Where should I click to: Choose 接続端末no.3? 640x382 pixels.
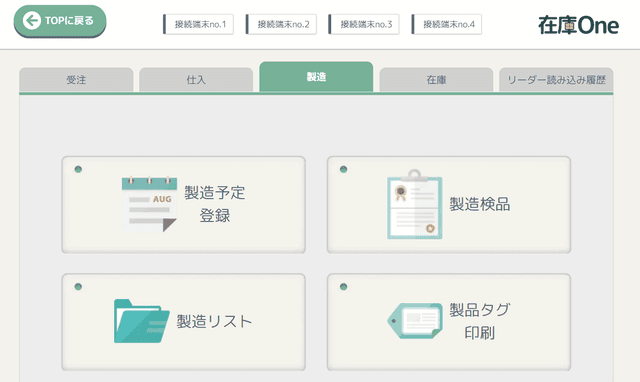pyautogui.click(x=364, y=24)
